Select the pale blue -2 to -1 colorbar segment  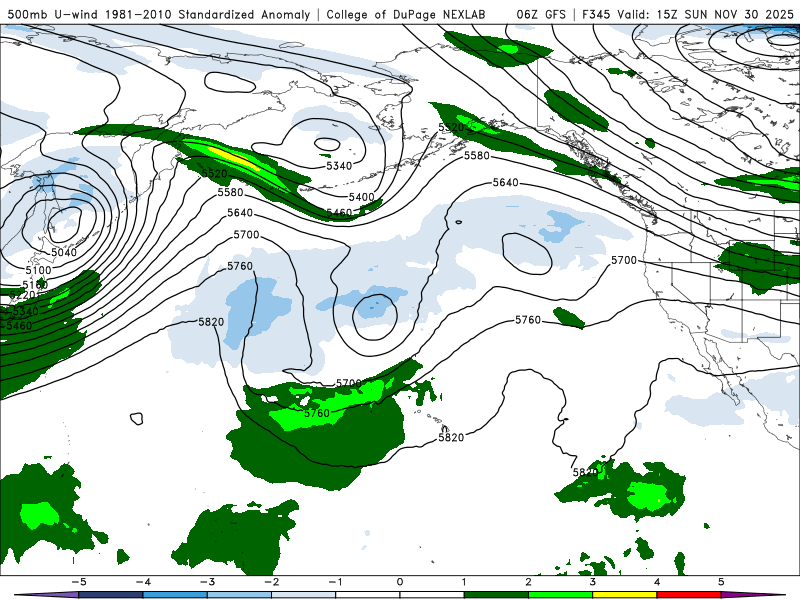[x=303, y=595]
